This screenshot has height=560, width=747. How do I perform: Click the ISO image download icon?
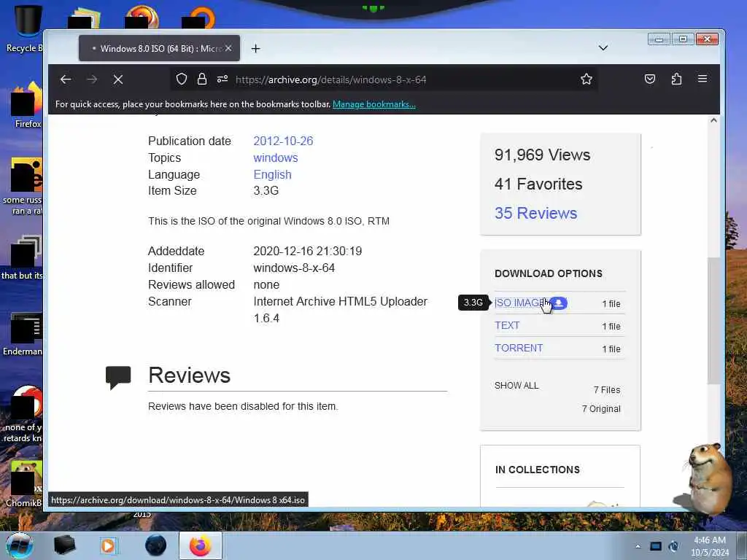(558, 303)
